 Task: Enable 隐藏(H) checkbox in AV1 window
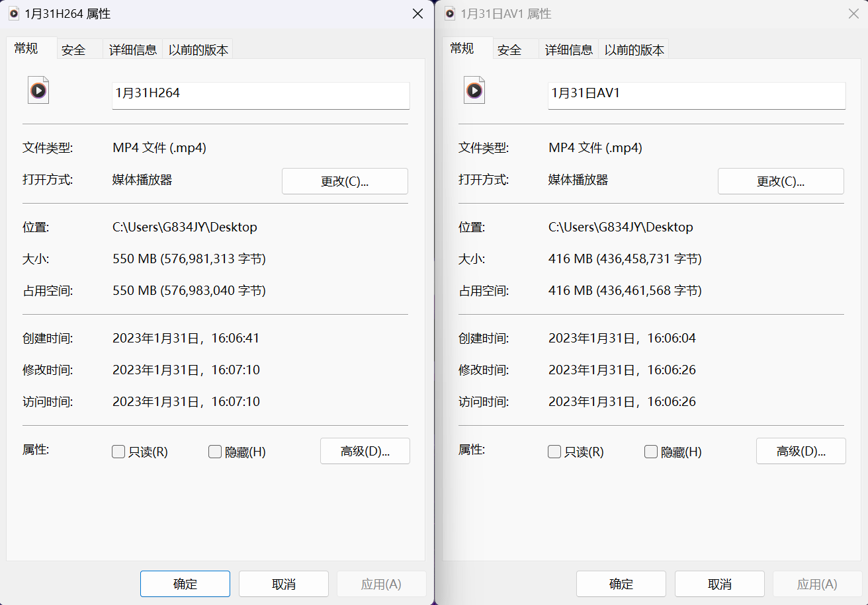click(650, 452)
